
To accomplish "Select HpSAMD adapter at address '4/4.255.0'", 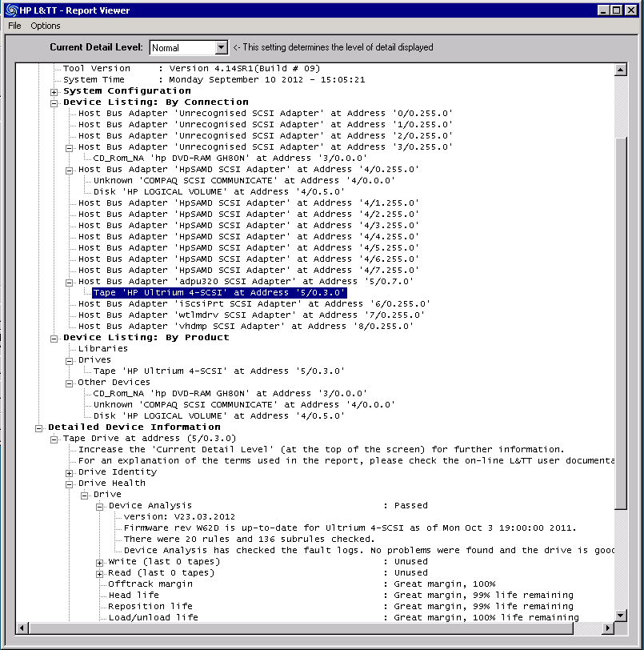I will 249,236.
